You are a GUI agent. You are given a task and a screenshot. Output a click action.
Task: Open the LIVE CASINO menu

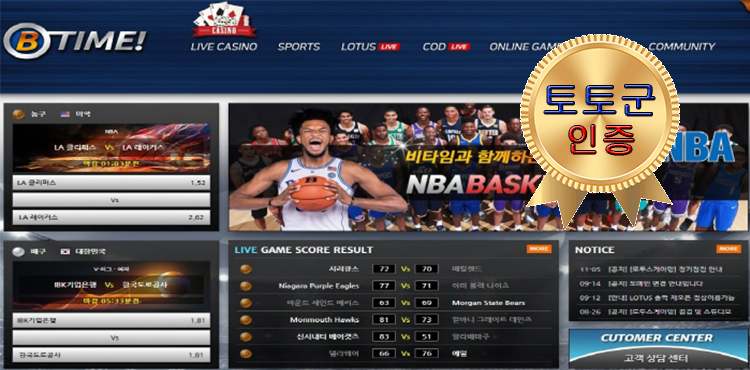click(x=224, y=47)
